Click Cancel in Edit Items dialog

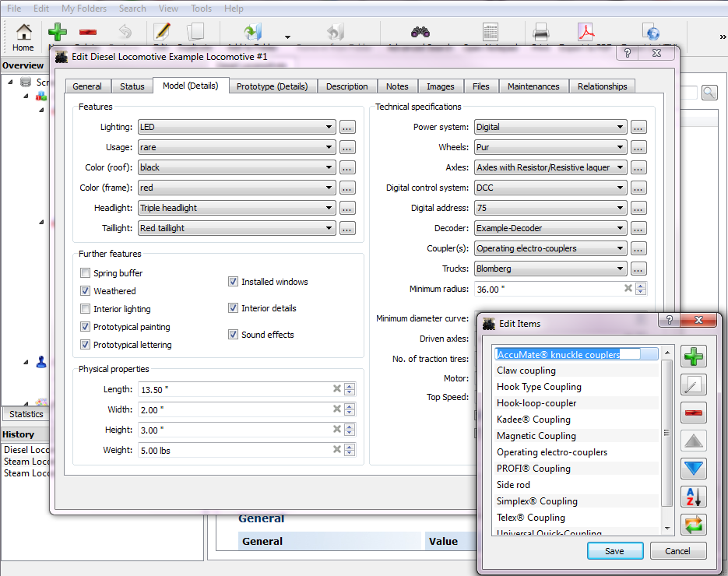(678, 551)
